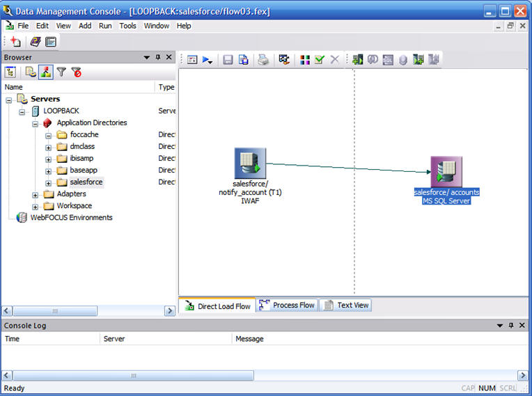Image resolution: width=532 pixels, height=396 pixels.
Task: Open the blue Run arrow dropdown
Action: [208, 60]
